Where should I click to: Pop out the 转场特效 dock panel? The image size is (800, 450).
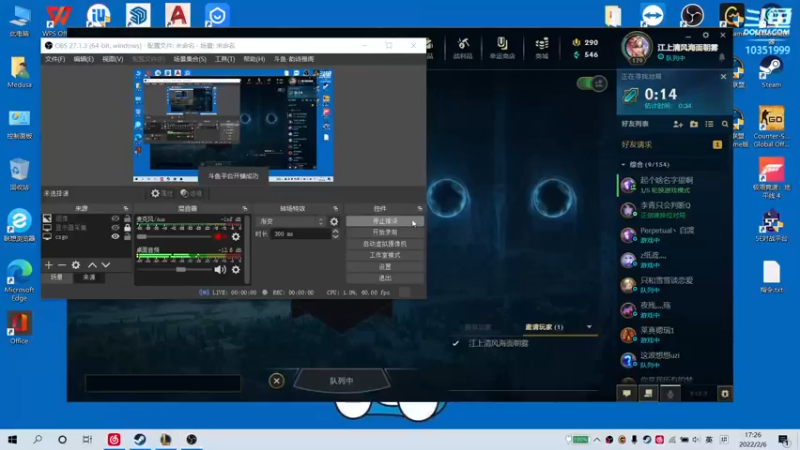pos(335,209)
